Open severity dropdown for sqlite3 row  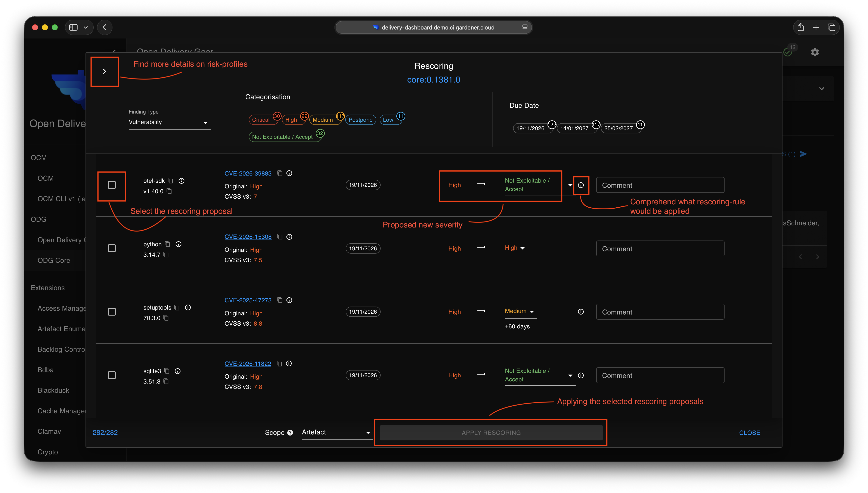(540, 375)
